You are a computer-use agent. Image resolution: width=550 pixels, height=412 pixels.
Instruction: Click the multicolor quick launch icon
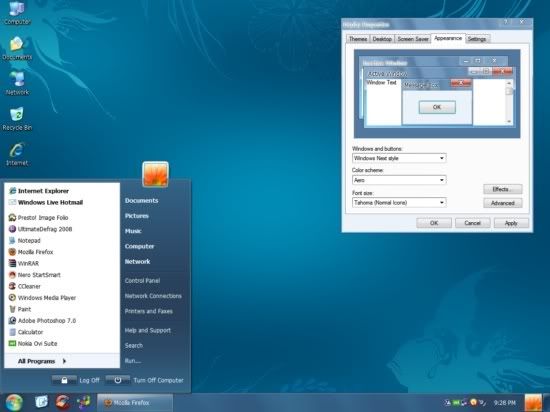84,402
